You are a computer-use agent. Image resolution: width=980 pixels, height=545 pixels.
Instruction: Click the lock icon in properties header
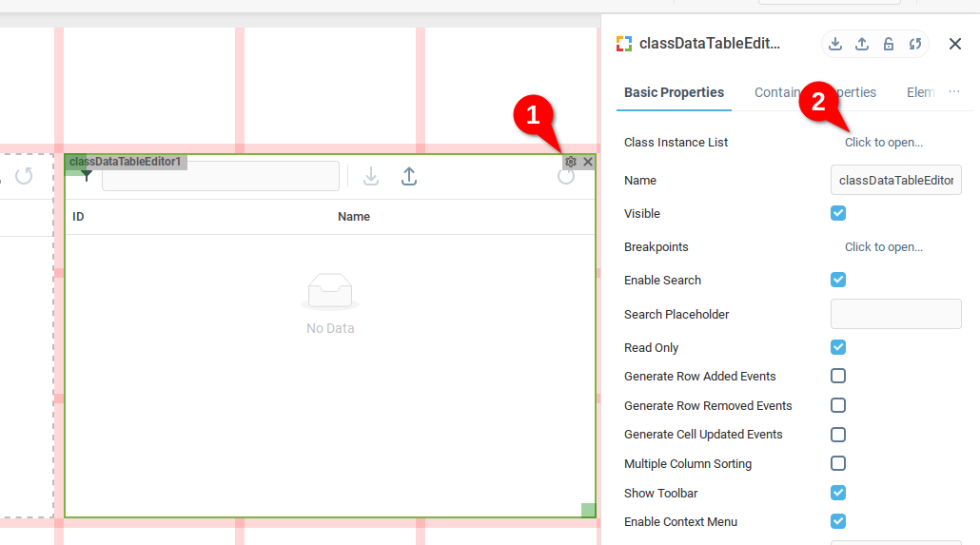(x=888, y=44)
